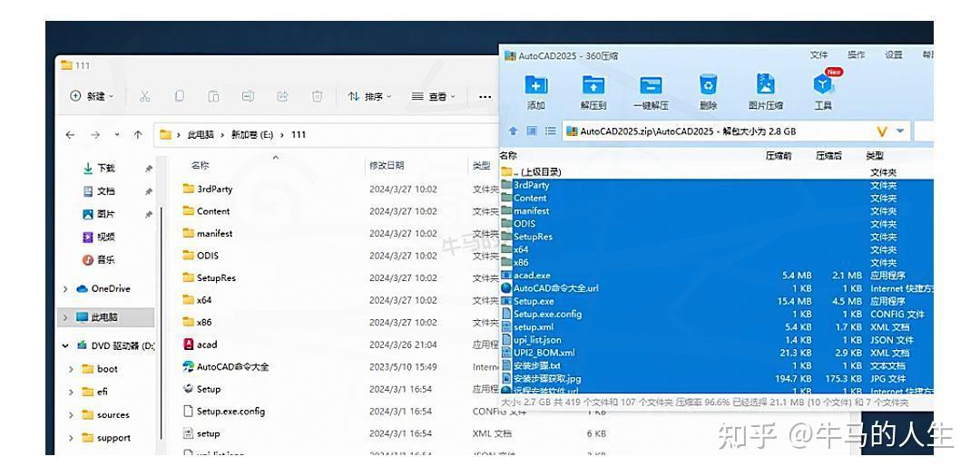Sort by 压缩后 column in 360压缩
980x476 pixels.
click(x=828, y=156)
